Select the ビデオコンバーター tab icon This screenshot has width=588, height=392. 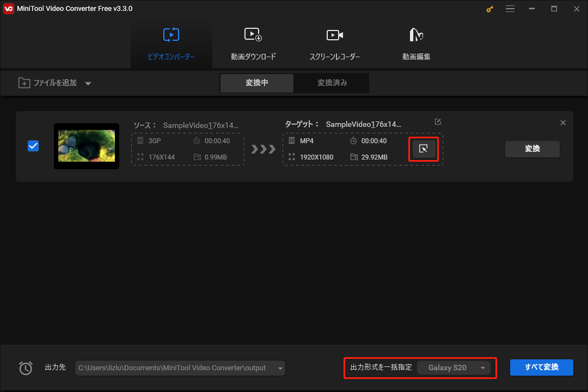click(x=171, y=34)
